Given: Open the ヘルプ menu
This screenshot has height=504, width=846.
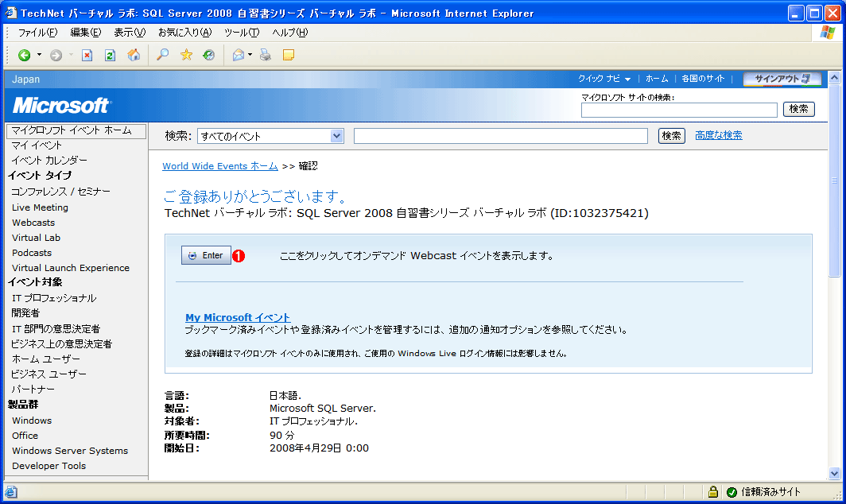Looking at the screenshot, I should pos(289,33).
